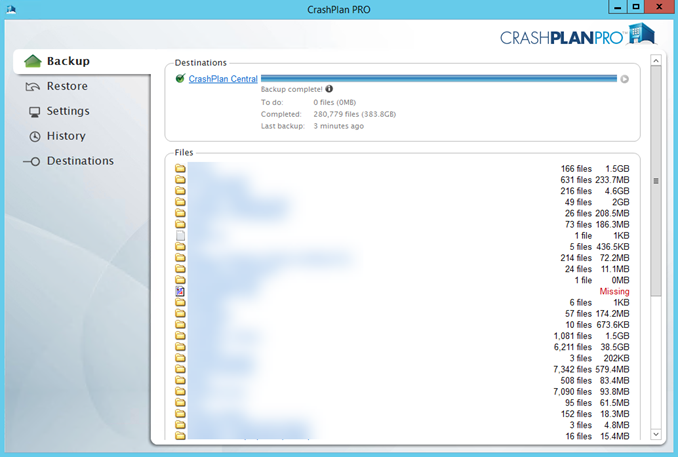Image resolution: width=678 pixels, height=457 pixels.
Task: Click the 'Backup complete!' status text
Action: click(x=291, y=89)
